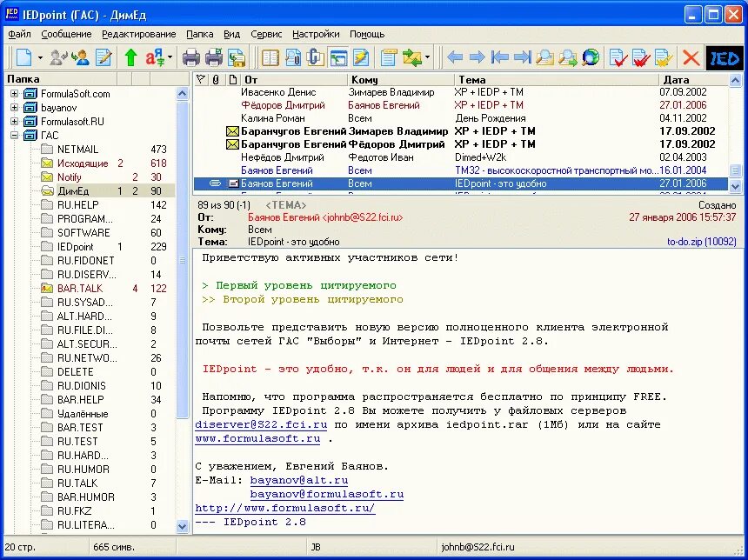Click the send/receive mail envelope icon
Viewport: 748px width, 560px height.
(x=411, y=57)
